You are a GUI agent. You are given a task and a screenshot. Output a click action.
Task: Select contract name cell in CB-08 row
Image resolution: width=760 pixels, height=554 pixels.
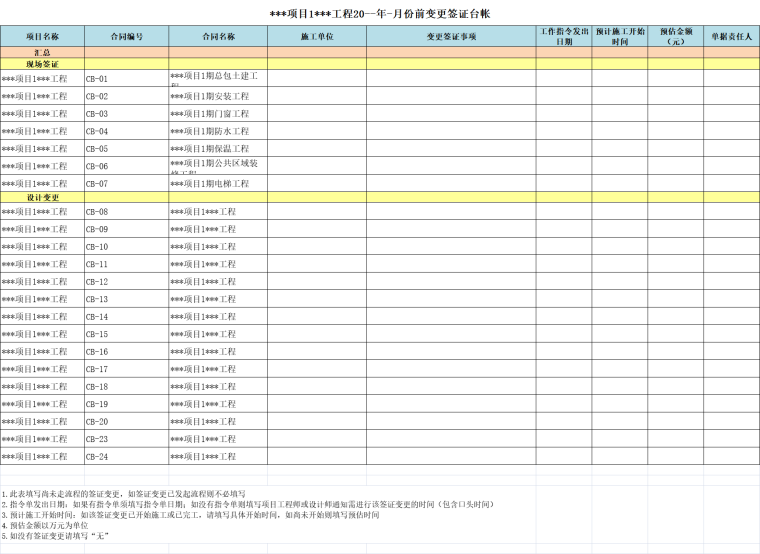218,211
